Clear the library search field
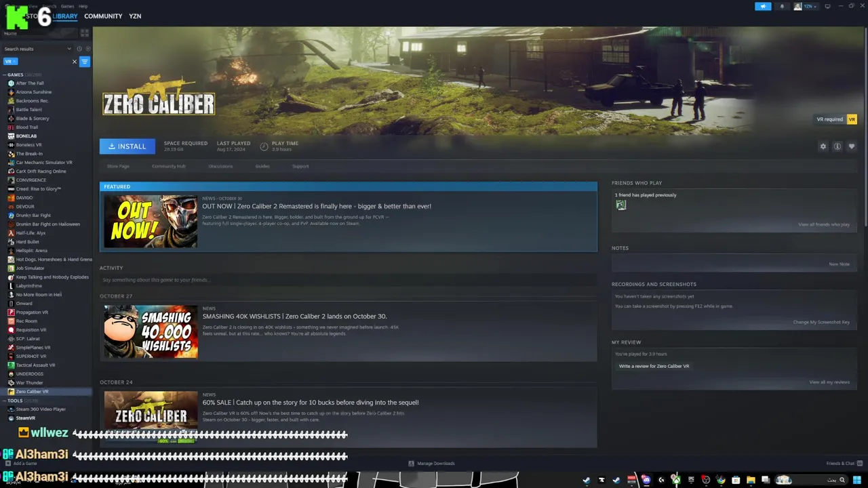Viewport: 868px width, 488px height. click(x=75, y=62)
